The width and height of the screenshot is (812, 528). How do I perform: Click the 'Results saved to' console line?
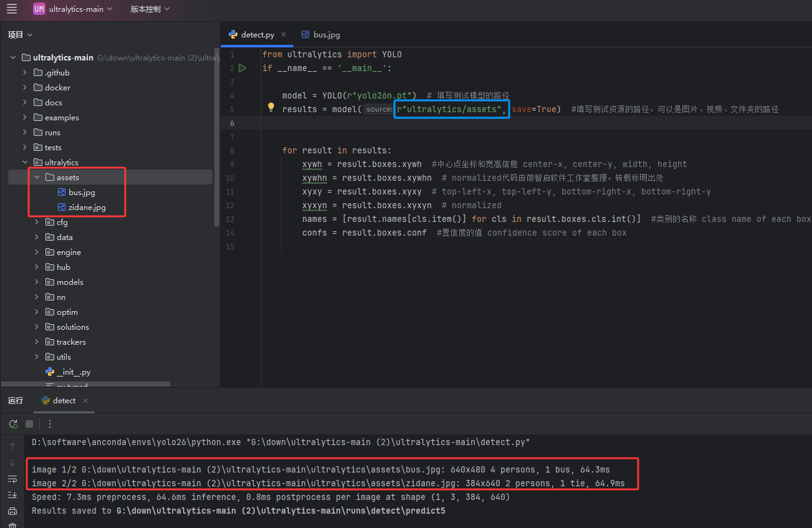click(x=239, y=511)
